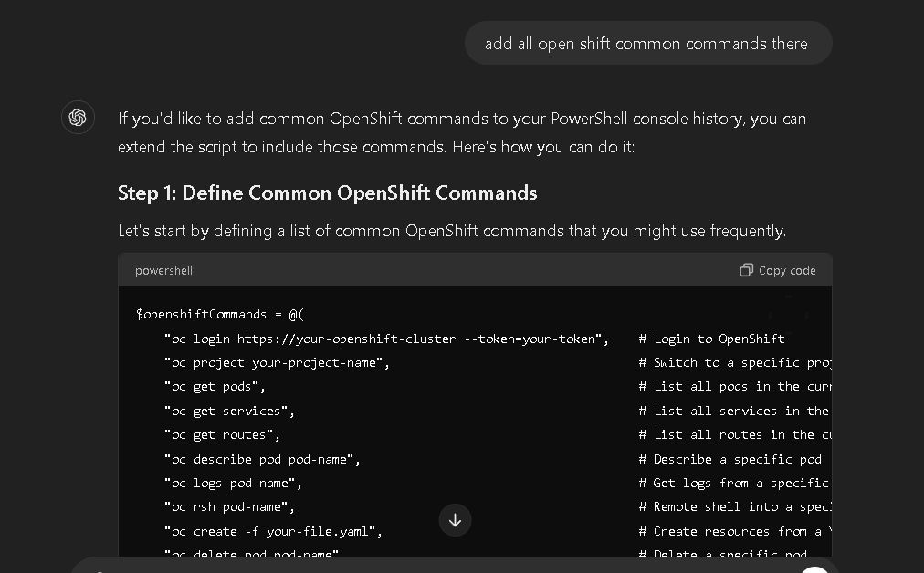Click the 'oc get pods' command line
This screenshot has width=924, height=573.
pyautogui.click(x=215, y=387)
